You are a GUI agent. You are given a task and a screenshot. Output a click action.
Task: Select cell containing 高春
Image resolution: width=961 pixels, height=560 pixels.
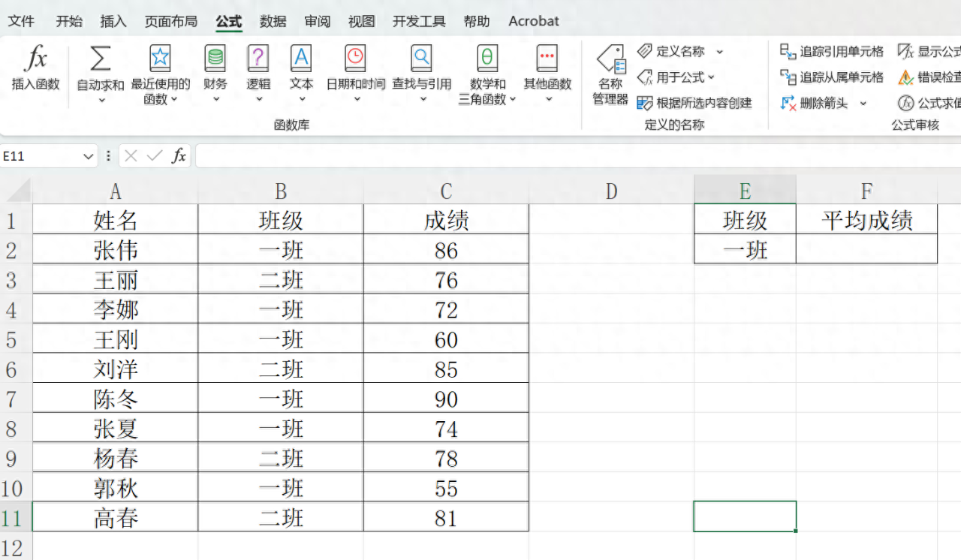pos(116,518)
